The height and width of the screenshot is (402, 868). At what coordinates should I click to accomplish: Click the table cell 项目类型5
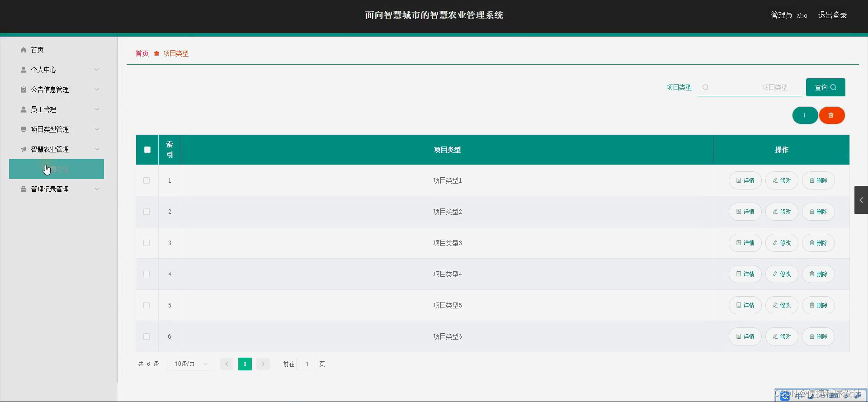[448, 305]
